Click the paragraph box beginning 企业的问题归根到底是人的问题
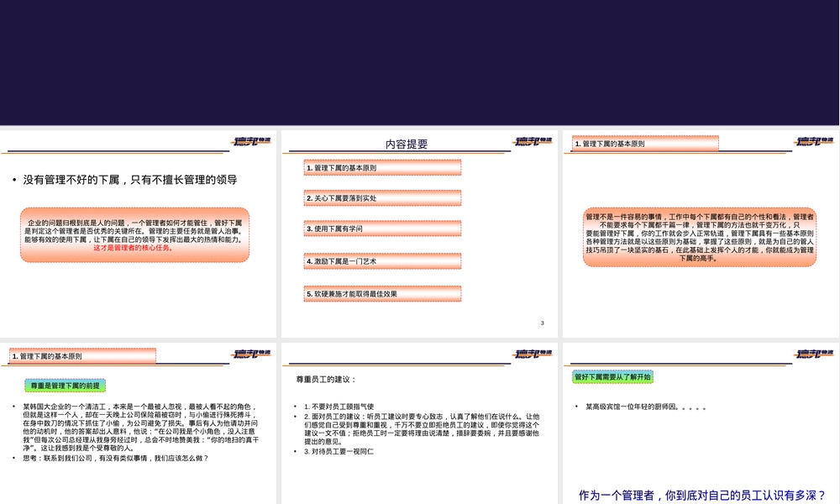 [135, 235]
